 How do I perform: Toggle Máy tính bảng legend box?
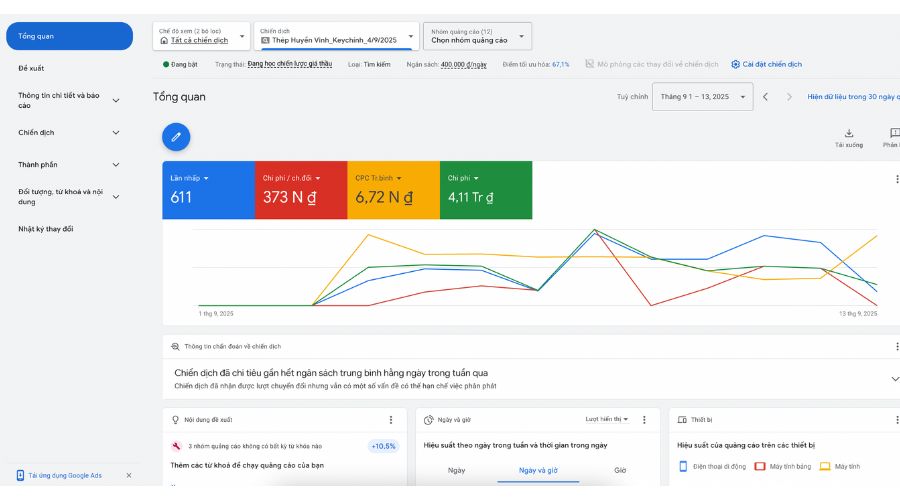point(760,467)
